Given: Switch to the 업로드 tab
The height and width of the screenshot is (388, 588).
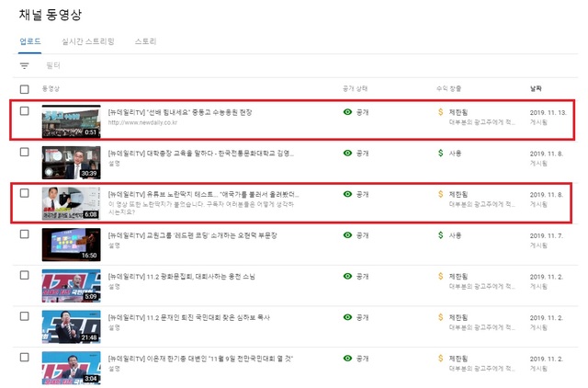Looking at the screenshot, I should pyautogui.click(x=30, y=41).
